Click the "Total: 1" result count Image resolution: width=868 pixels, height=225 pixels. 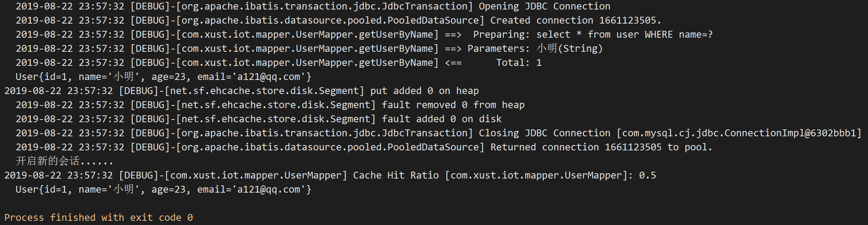[519, 63]
